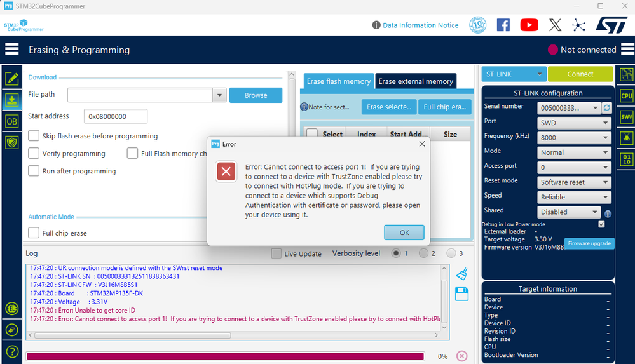635x364 pixels.
Task: Switch to Erase external memory tab
Action: click(x=416, y=81)
